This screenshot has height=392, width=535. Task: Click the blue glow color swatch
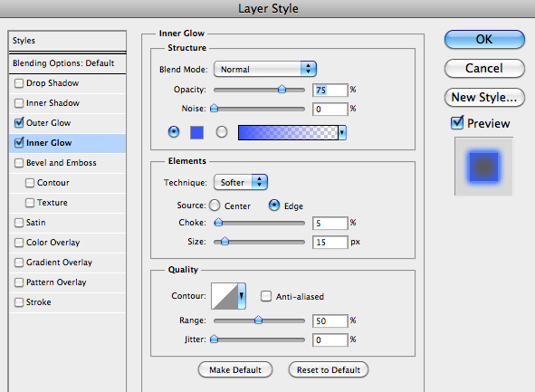[196, 132]
